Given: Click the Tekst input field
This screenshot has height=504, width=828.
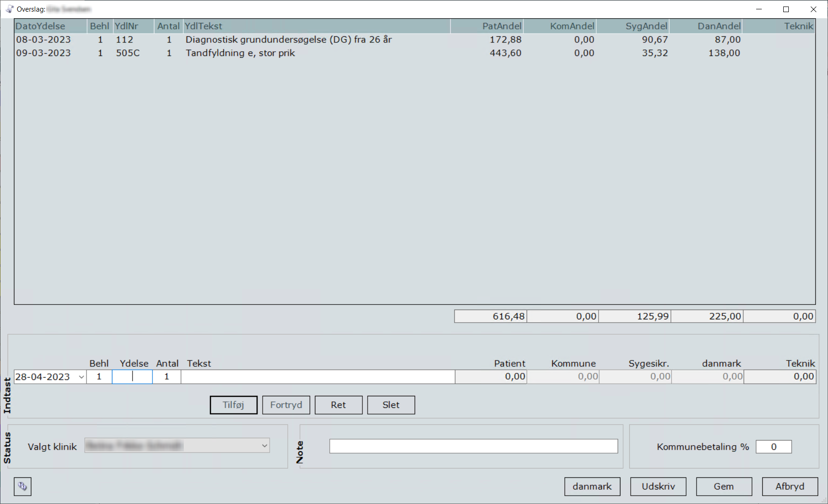Looking at the screenshot, I should click(x=318, y=377).
